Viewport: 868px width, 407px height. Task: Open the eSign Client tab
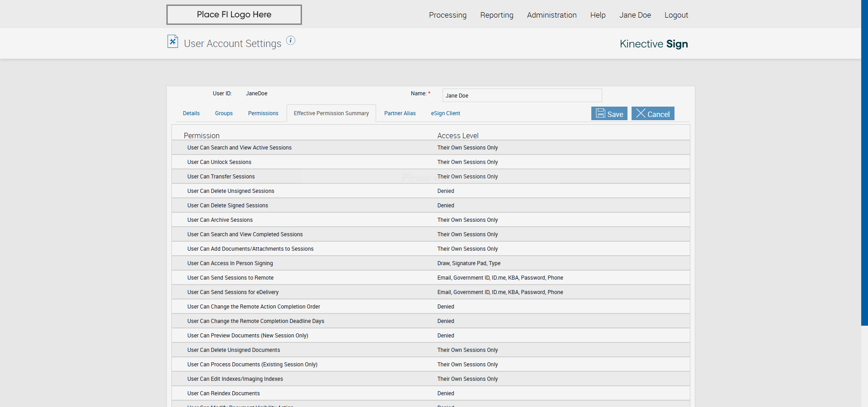(445, 113)
